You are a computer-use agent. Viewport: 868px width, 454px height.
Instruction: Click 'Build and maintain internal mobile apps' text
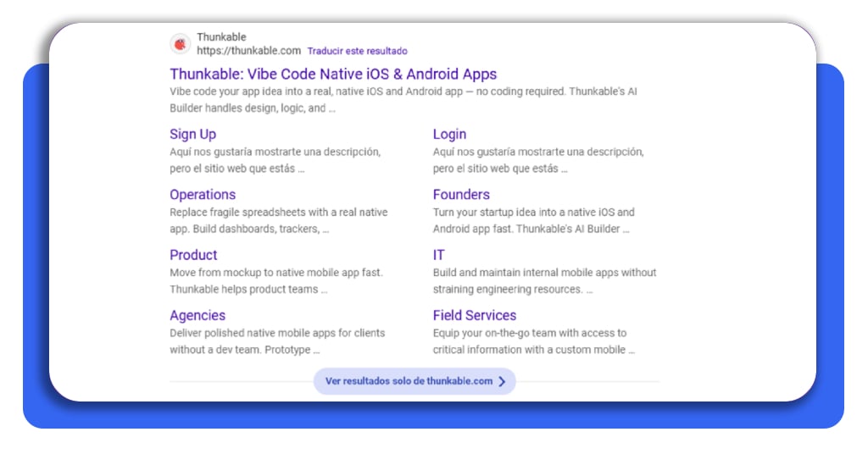click(545, 281)
